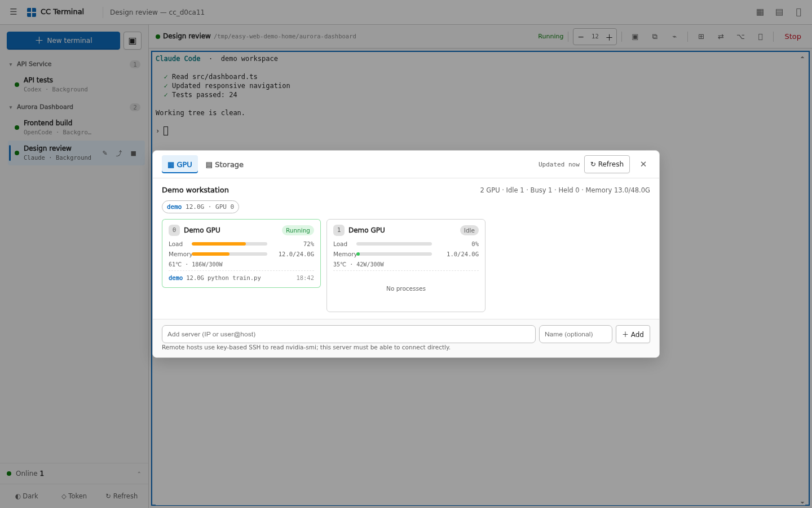Click the branch option icon in terminal toolbar
Viewport: 812px width, 508px height.
[x=740, y=37]
